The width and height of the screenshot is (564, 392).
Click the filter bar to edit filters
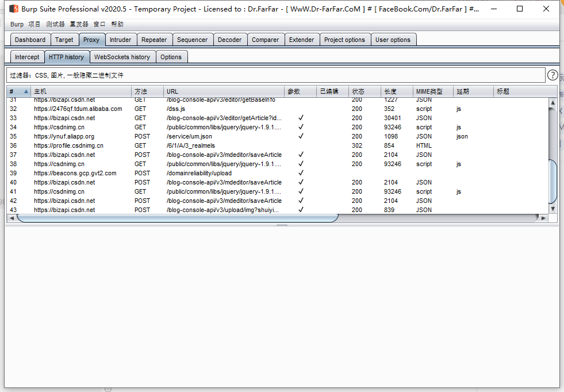pyautogui.click(x=276, y=75)
